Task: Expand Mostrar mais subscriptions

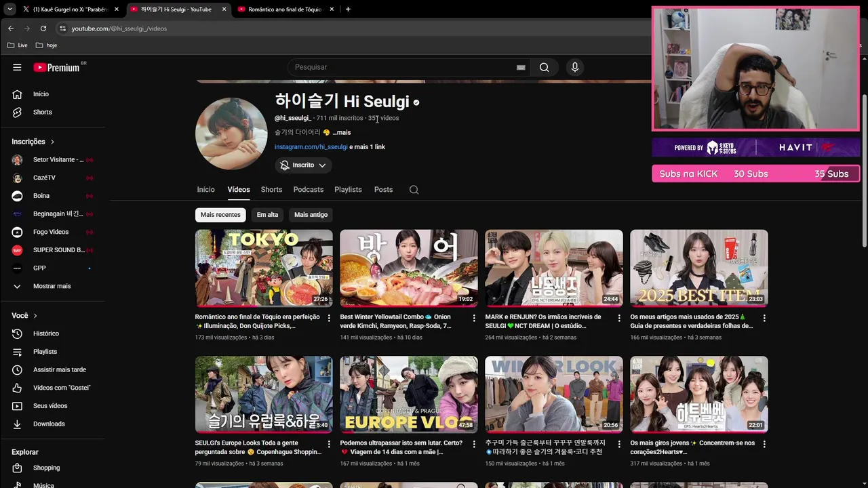Action: (53, 286)
